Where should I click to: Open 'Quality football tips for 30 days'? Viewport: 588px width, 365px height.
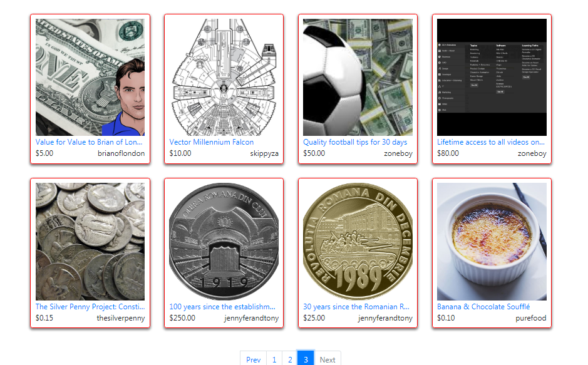point(355,142)
